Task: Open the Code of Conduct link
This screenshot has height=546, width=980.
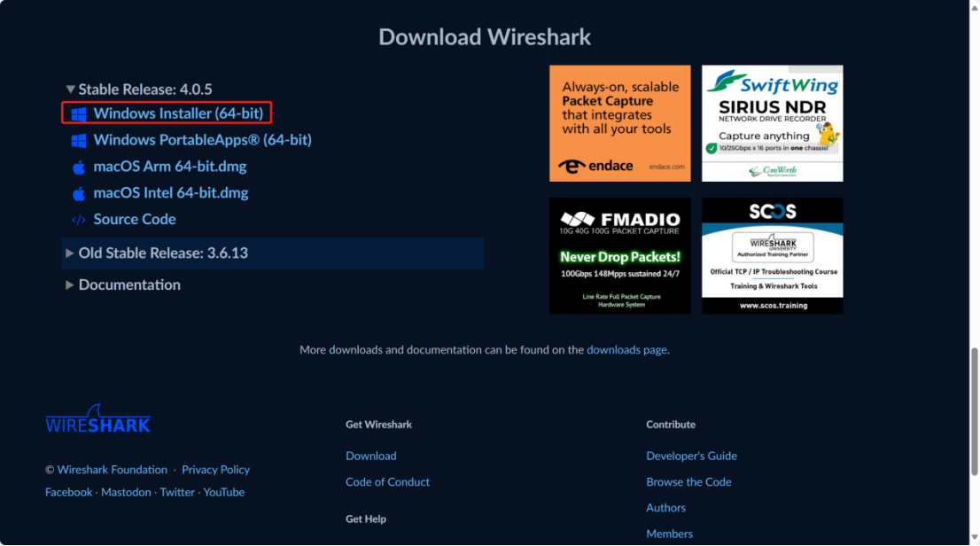Action: click(387, 482)
